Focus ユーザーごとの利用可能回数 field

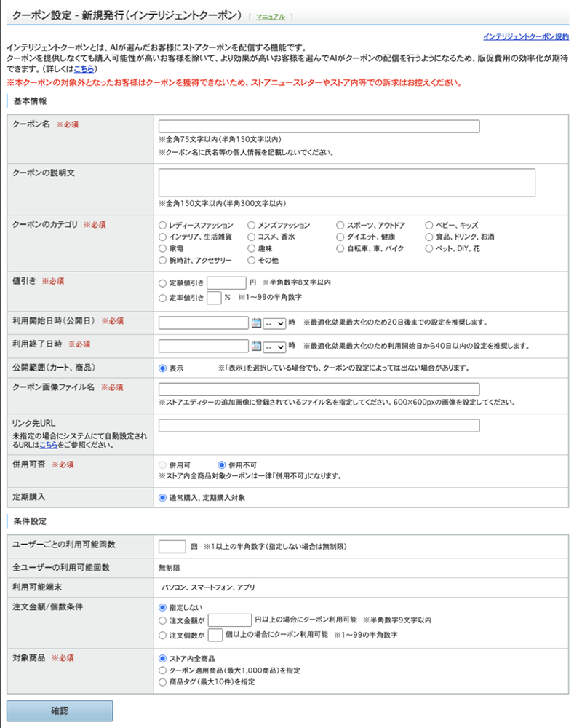(172, 547)
